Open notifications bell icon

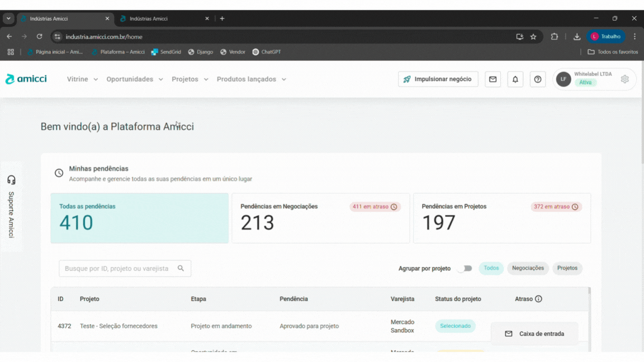tap(515, 79)
